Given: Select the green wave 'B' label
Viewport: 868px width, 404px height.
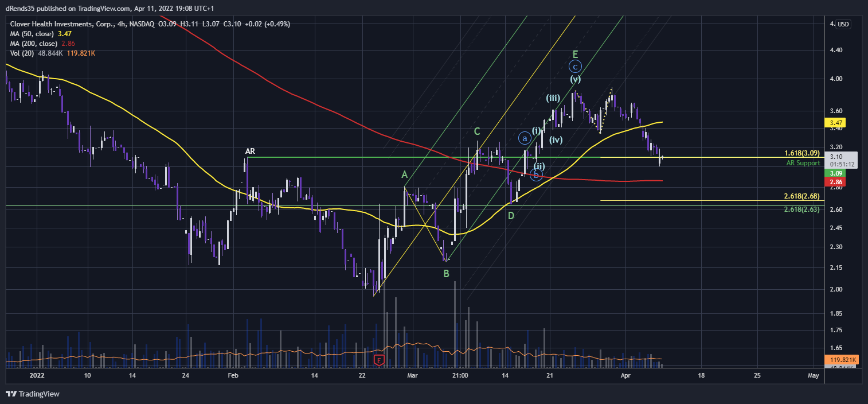Looking at the screenshot, I should coord(446,274).
